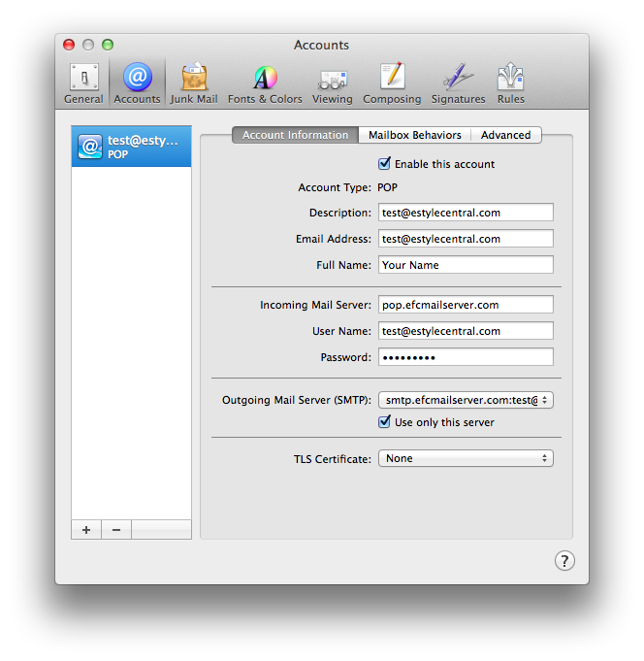
Task: Switch to the Mailbox Behaviors tab
Action: tap(414, 135)
